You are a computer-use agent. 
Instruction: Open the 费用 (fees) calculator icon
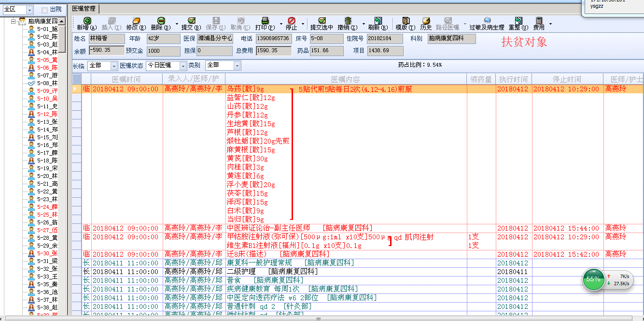539,21
